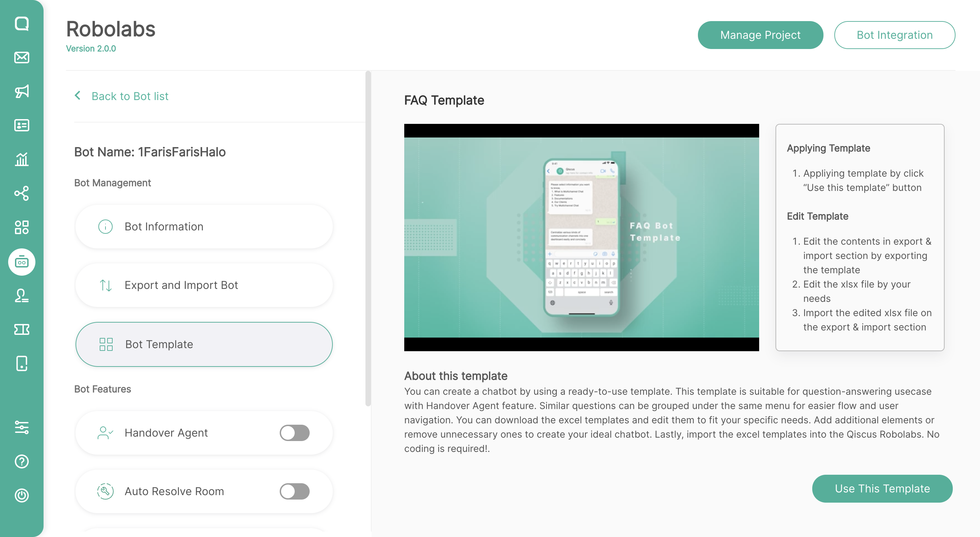Open the megaphone broadcast icon
Image resolution: width=980 pixels, height=537 pixels.
(x=22, y=91)
